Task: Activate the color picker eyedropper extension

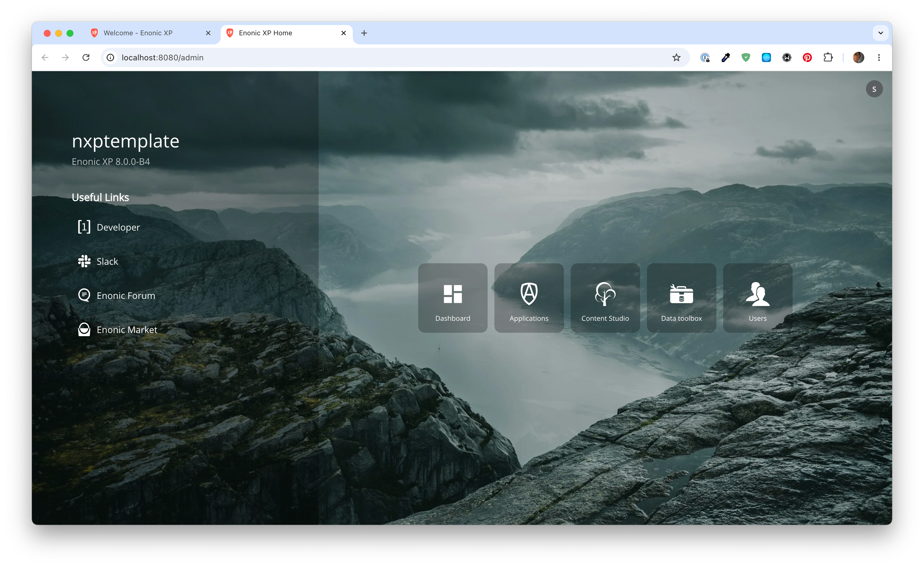Action: [725, 57]
